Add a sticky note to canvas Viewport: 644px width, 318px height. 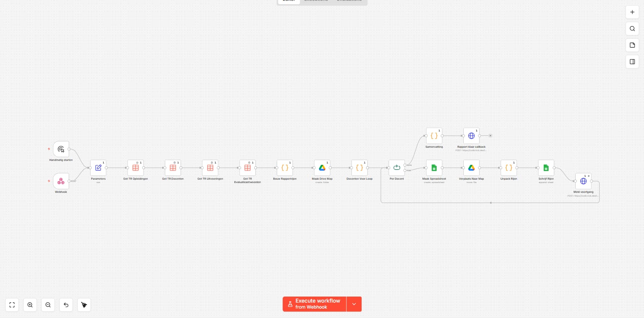tap(632, 45)
